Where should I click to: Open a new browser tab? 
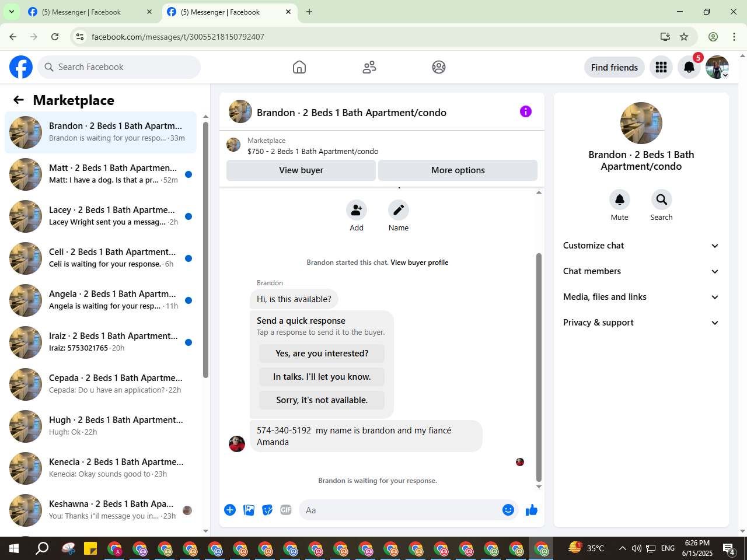pyautogui.click(x=309, y=12)
